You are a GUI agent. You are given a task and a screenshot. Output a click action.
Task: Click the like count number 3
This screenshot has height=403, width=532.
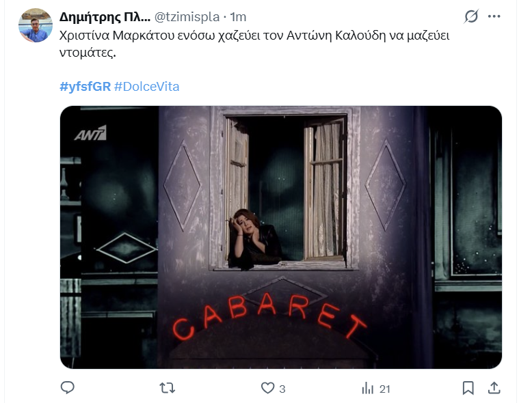tap(282, 389)
